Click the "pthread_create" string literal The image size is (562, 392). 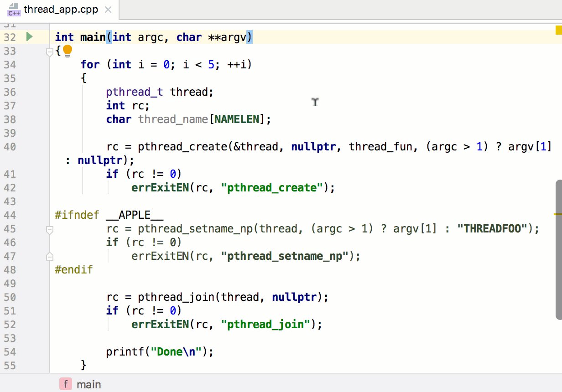tap(271, 188)
